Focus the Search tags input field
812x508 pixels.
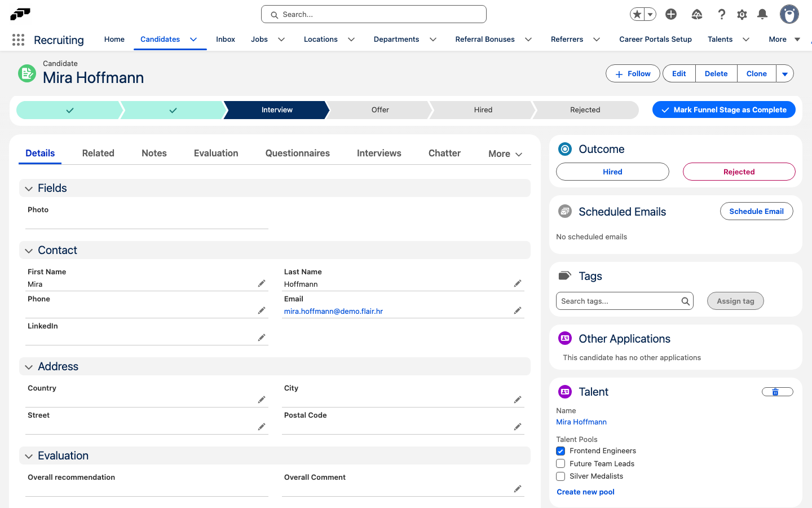tap(625, 301)
